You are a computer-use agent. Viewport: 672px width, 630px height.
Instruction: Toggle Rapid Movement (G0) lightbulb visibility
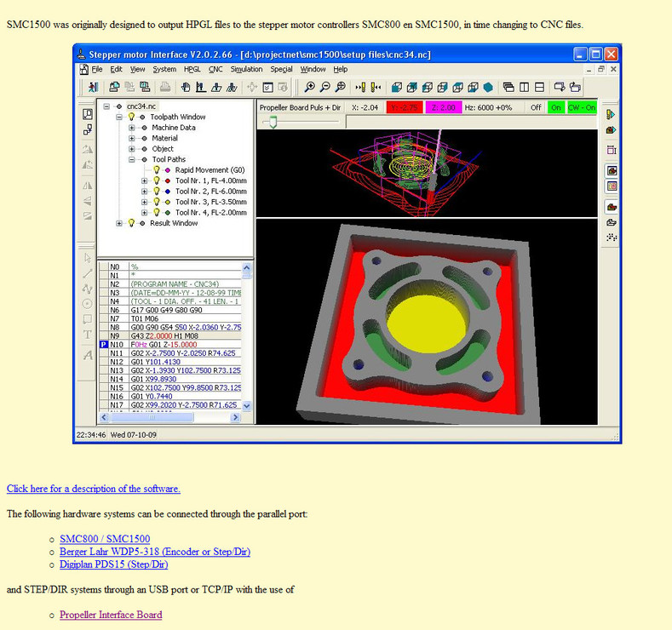(x=157, y=169)
